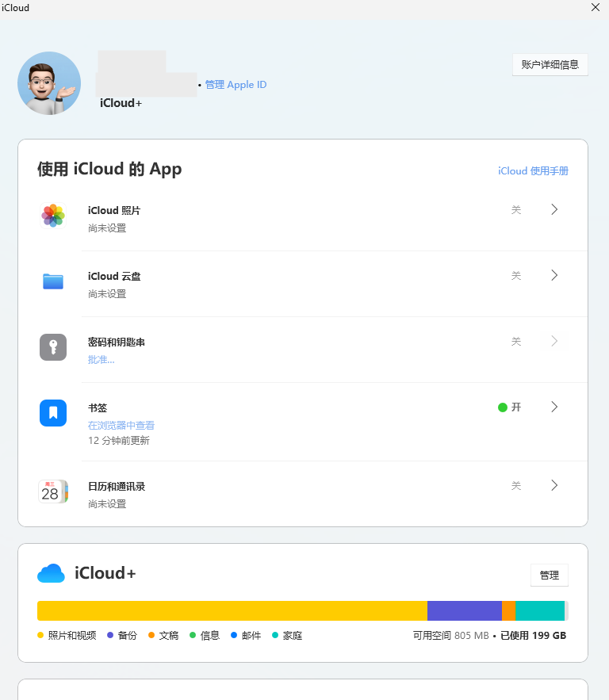This screenshot has width=609, height=700.
Task: Click the iCloud+ blue cloud icon
Action: tap(51, 573)
